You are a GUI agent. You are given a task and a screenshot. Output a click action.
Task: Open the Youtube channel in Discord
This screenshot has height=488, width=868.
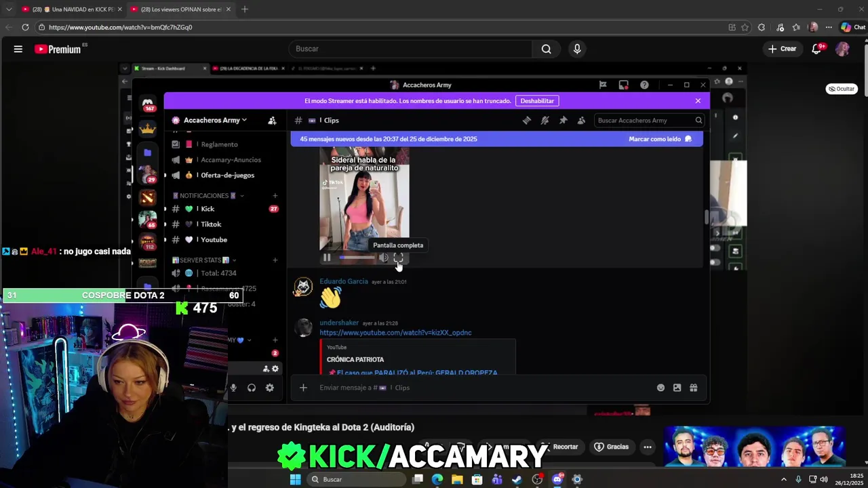[224, 240]
